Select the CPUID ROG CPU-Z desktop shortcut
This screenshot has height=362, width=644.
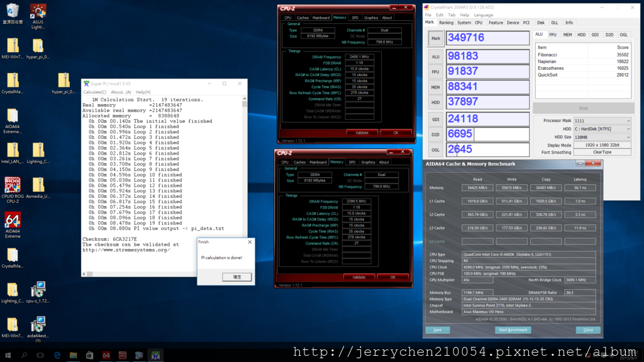(13, 190)
